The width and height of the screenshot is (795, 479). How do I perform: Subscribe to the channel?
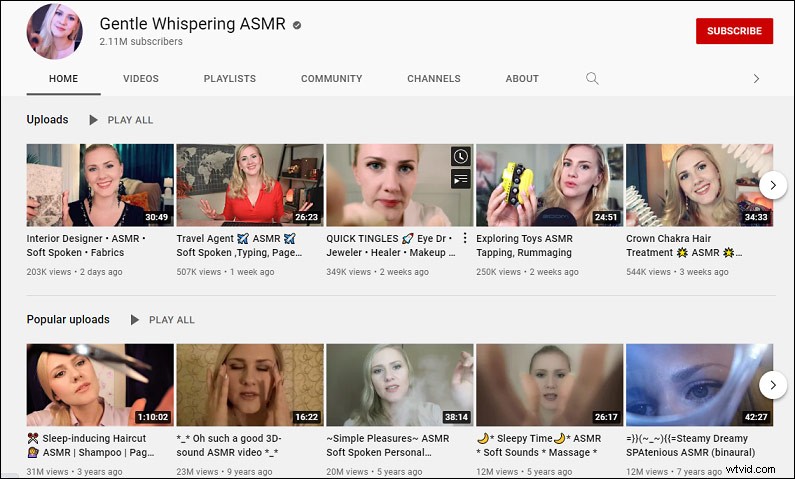click(734, 31)
